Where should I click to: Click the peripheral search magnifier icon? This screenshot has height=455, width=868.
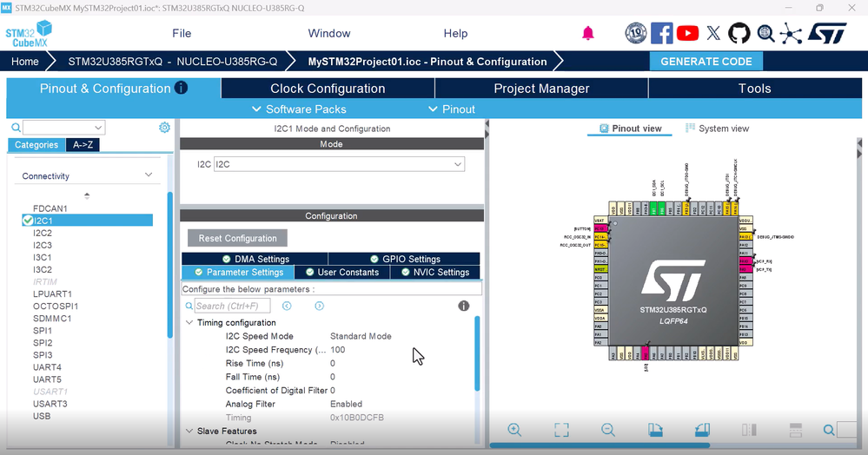[x=16, y=128]
